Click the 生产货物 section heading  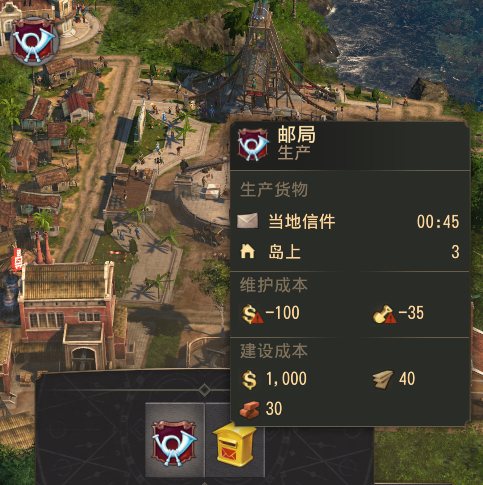click(274, 190)
